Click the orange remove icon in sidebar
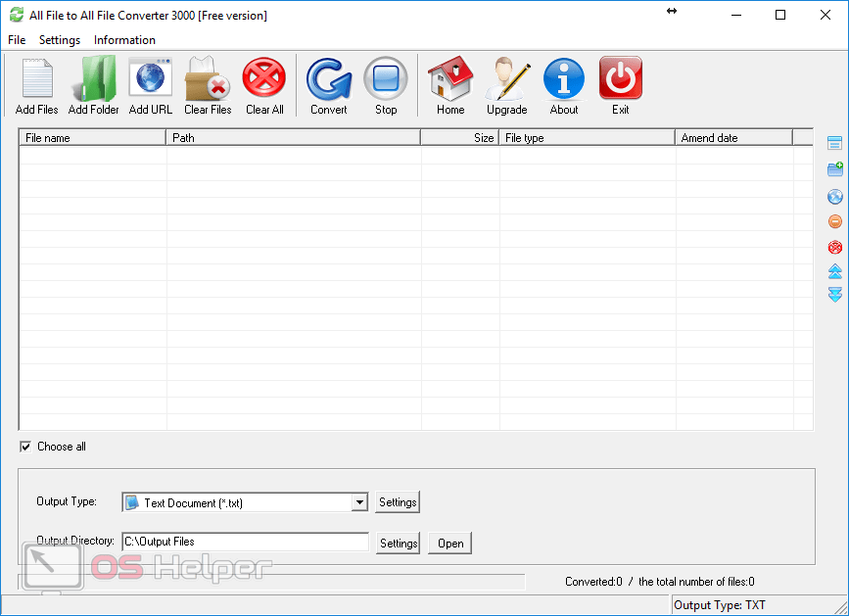Screen dimensions: 849x616 tap(835, 221)
